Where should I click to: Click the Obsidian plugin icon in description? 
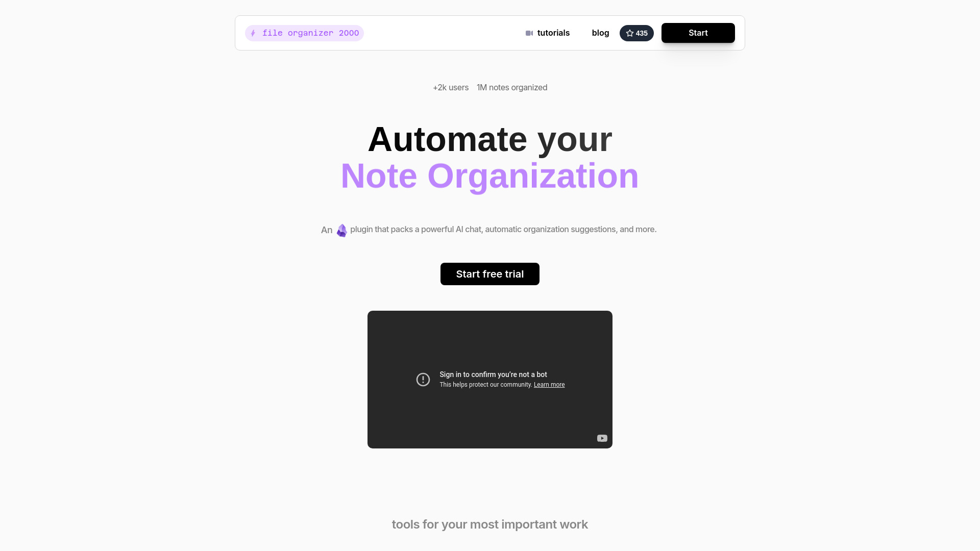coord(341,230)
